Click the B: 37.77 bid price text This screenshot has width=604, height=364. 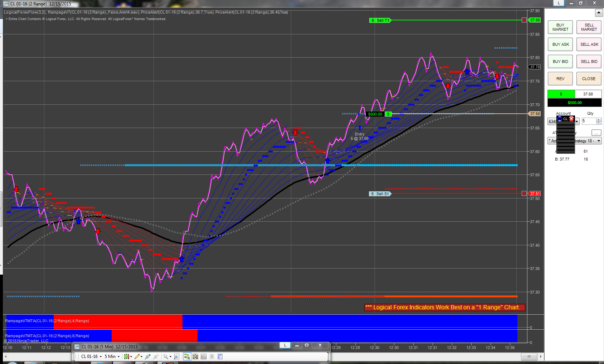click(x=562, y=159)
